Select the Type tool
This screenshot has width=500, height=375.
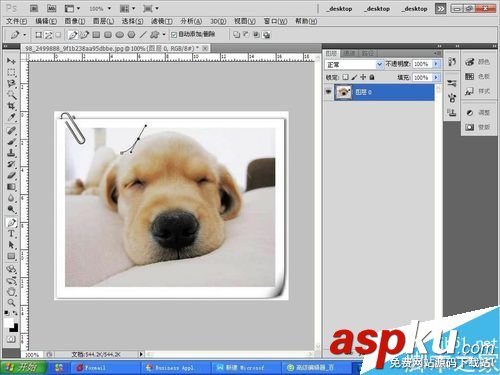[x=11, y=234]
